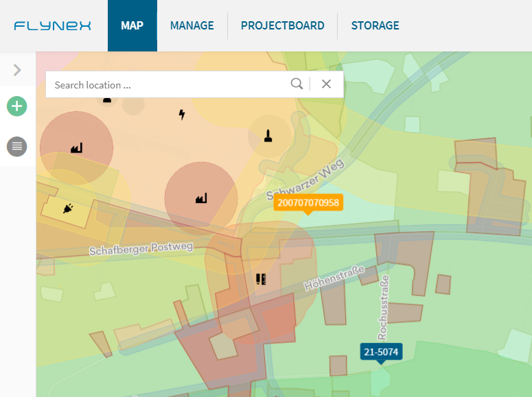Open the blue marker 21-5074
This screenshot has width=532, height=397.
tap(381, 352)
